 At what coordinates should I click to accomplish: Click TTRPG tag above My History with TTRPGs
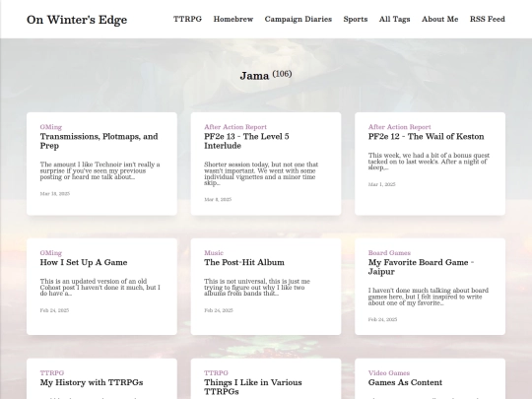(52, 372)
